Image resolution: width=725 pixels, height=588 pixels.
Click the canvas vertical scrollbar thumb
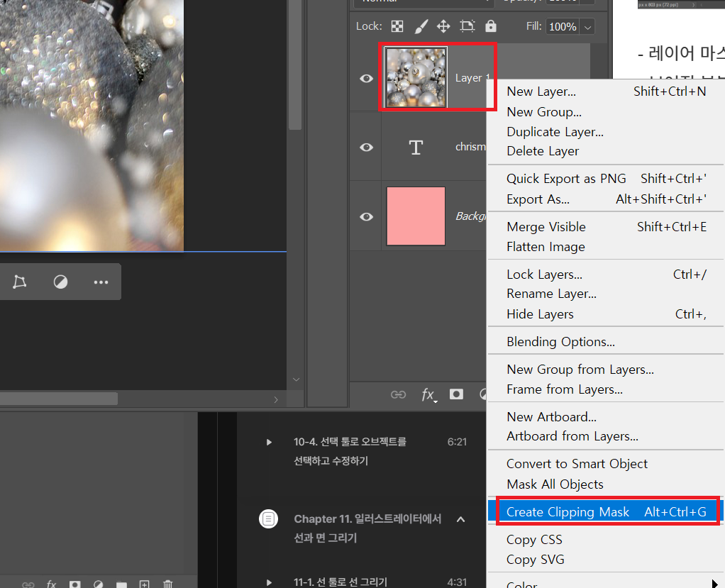(x=295, y=65)
